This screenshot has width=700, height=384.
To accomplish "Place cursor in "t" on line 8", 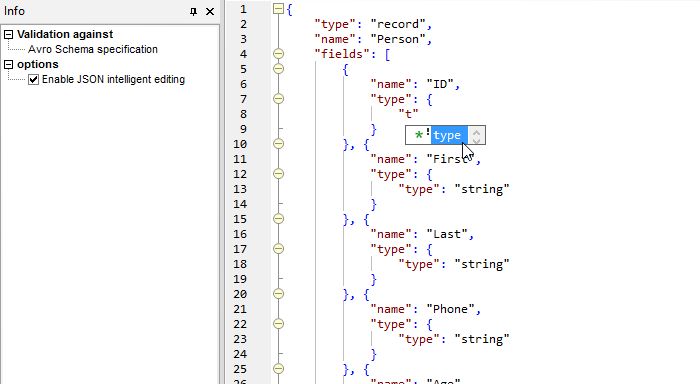I will tap(408, 114).
